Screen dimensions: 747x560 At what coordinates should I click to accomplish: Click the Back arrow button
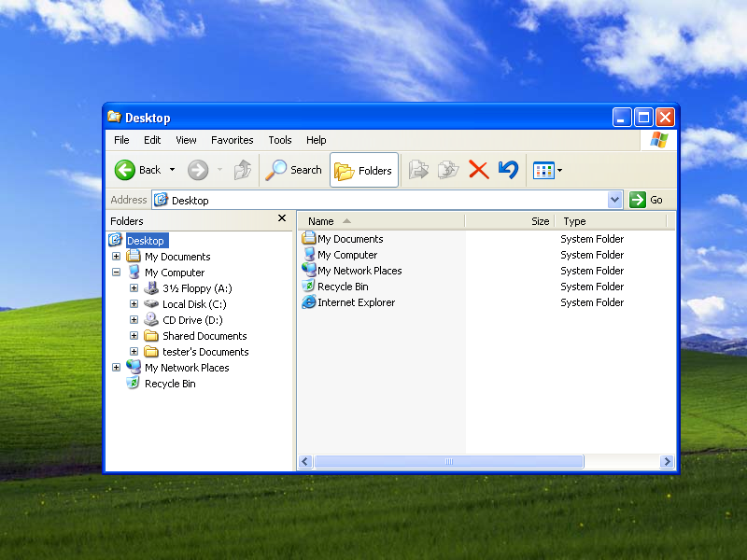pyautogui.click(x=126, y=170)
